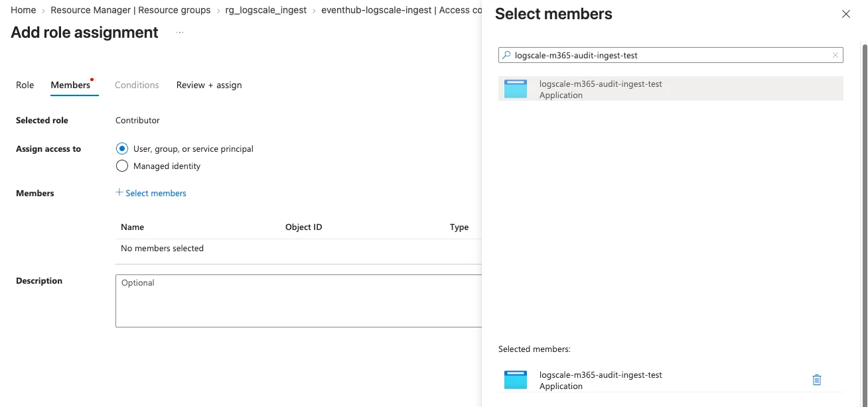Navigate to Home breadcrumb
Viewport: 868px width, 407px height.
tap(23, 10)
